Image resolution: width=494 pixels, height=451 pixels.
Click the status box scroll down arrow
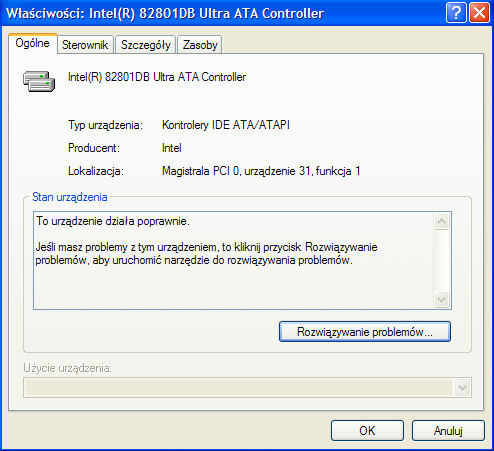pyautogui.click(x=442, y=299)
